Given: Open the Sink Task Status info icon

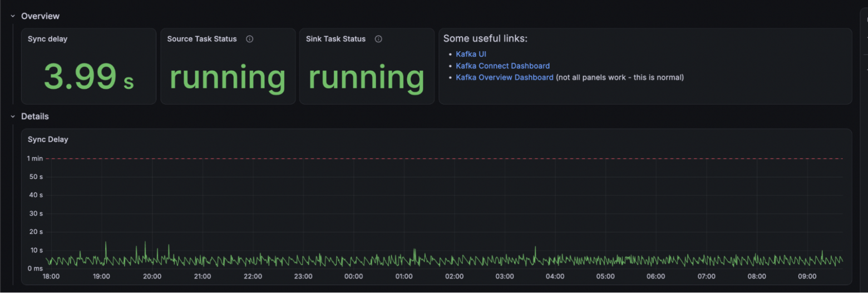Looking at the screenshot, I should point(378,39).
